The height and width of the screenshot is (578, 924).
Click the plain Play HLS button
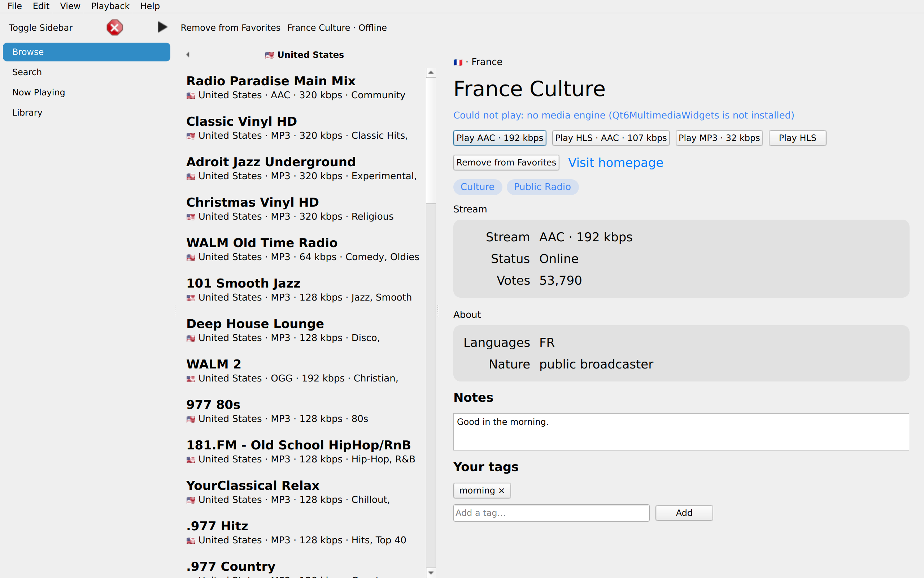coord(797,138)
